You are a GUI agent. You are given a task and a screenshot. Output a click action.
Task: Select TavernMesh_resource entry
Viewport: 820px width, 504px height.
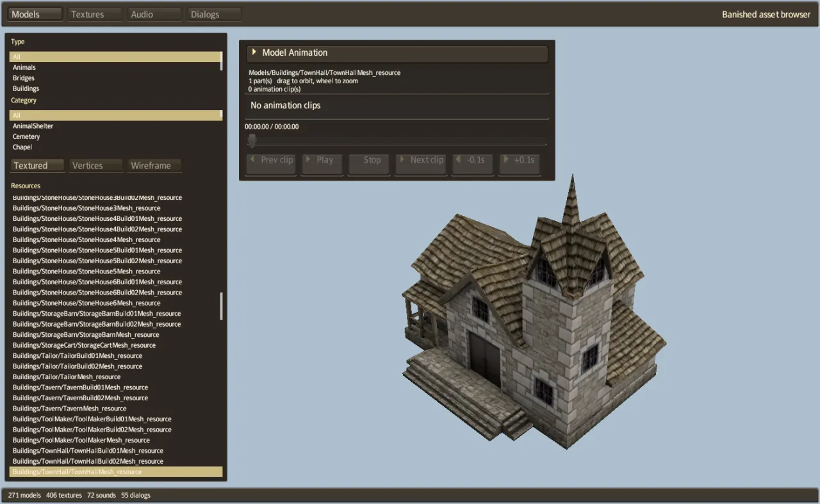coord(115,409)
